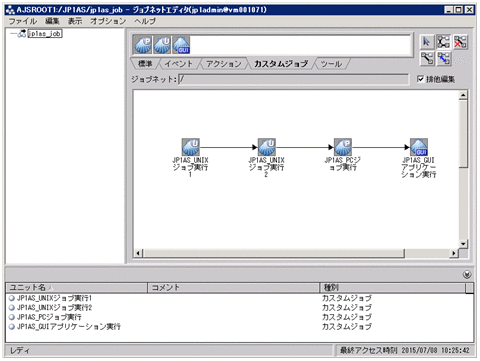Minimize the jobnet editor window
The width and height of the screenshot is (480, 361).
click(449, 10)
